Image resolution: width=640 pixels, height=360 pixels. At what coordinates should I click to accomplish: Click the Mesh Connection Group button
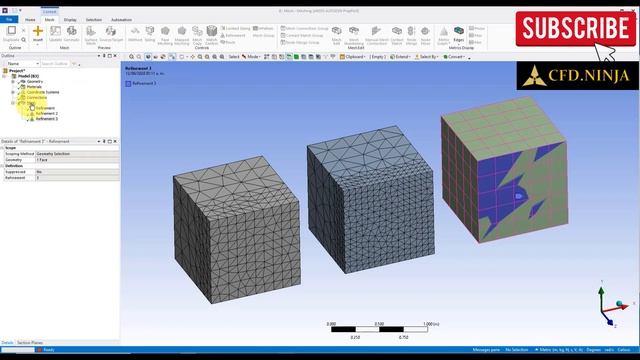click(x=304, y=28)
